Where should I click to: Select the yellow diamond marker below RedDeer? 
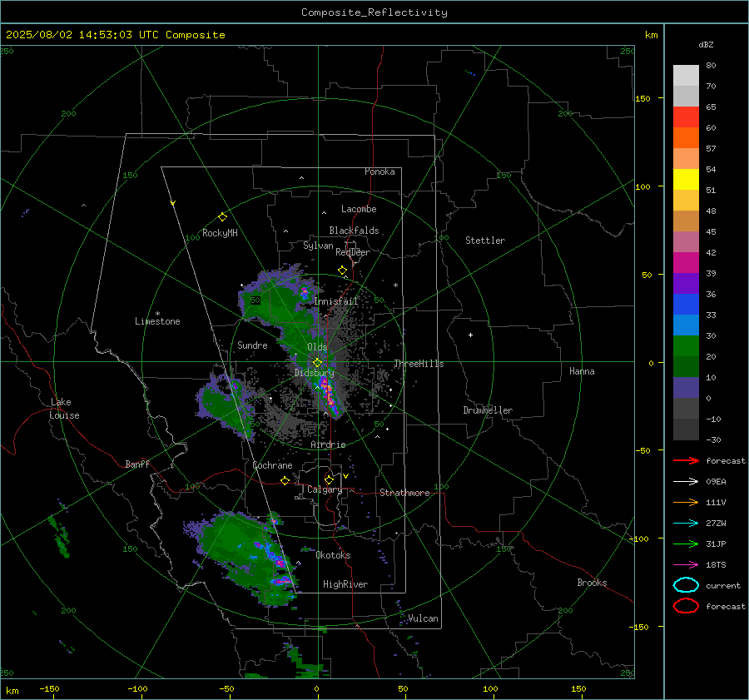coord(342,271)
